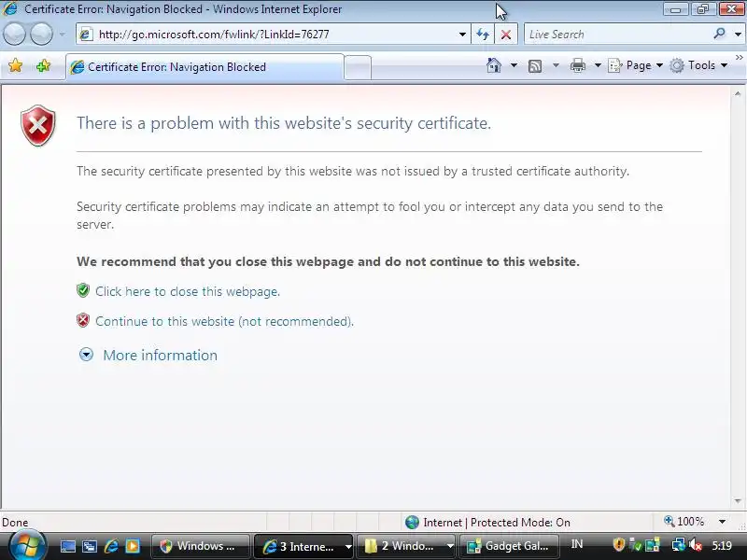
Task: Open the Page menu
Action: point(636,65)
